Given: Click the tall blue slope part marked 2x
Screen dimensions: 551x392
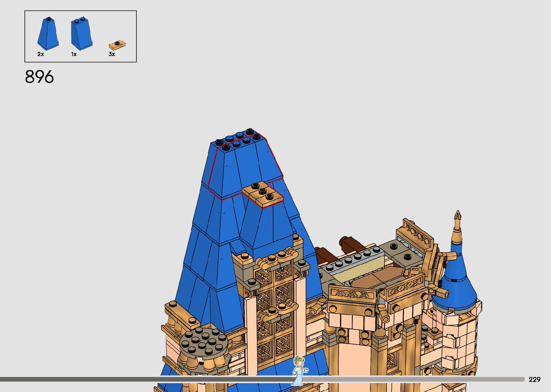Looking at the screenshot, I should [48, 33].
